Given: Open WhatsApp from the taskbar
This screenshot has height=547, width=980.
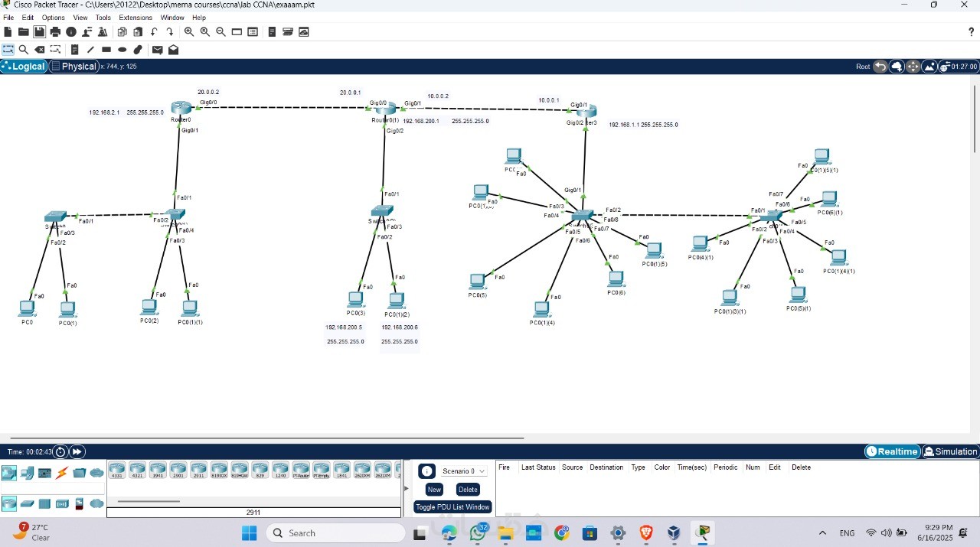Looking at the screenshot, I should click(x=479, y=532).
